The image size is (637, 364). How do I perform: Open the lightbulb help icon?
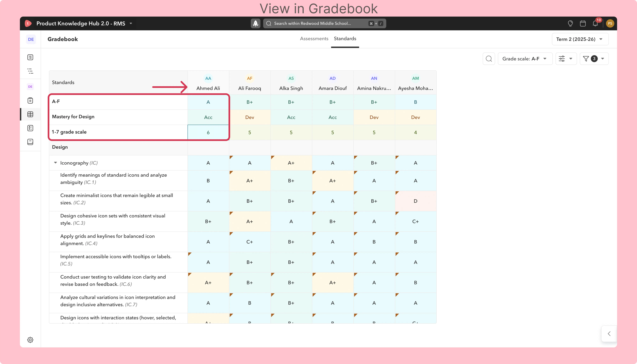[x=570, y=24]
